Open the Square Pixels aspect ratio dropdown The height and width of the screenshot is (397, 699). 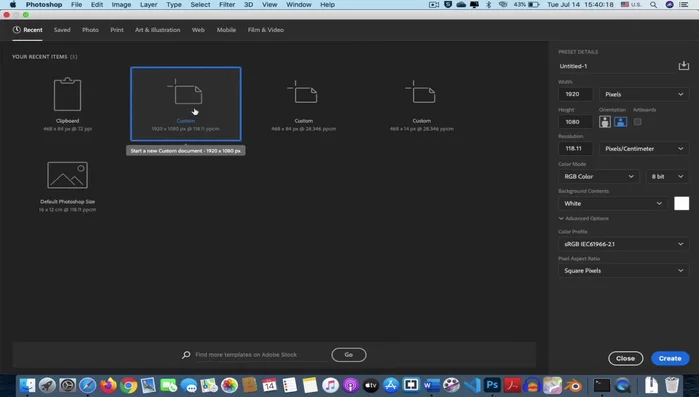tap(624, 271)
